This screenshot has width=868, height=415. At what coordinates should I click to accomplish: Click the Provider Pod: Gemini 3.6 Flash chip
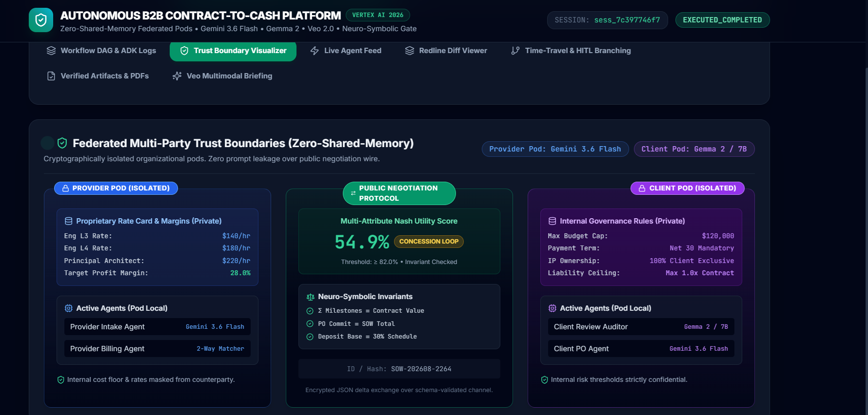555,149
